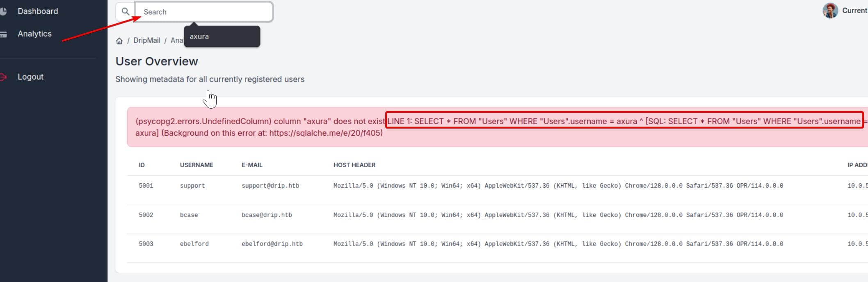Click the ID column header

(142, 165)
